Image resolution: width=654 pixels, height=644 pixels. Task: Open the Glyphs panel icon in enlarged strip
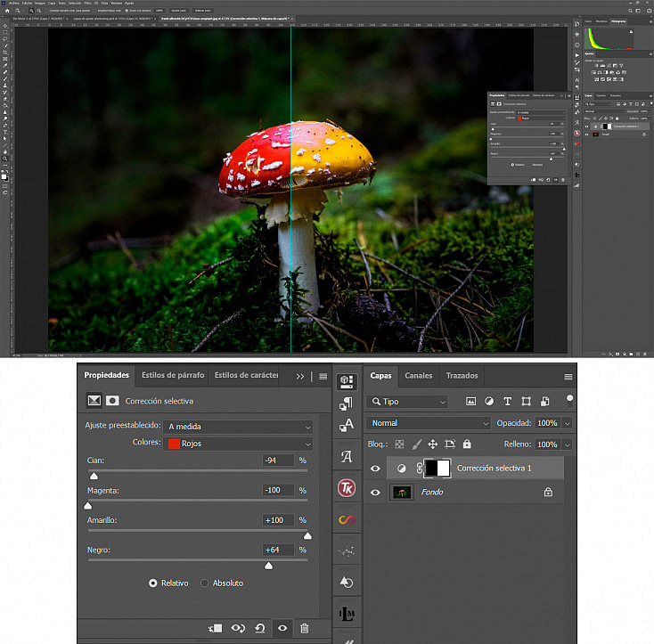click(347, 457)
